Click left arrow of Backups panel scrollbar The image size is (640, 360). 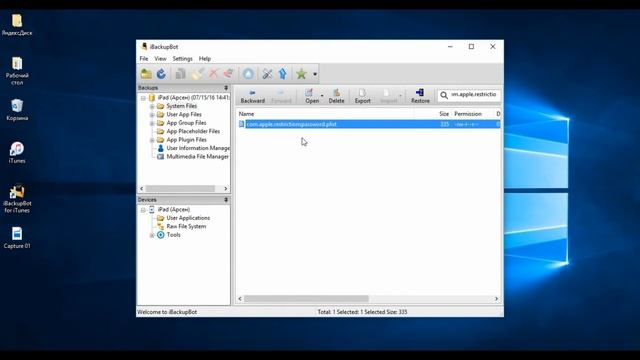pyautogui.click(x=142, y=189)
